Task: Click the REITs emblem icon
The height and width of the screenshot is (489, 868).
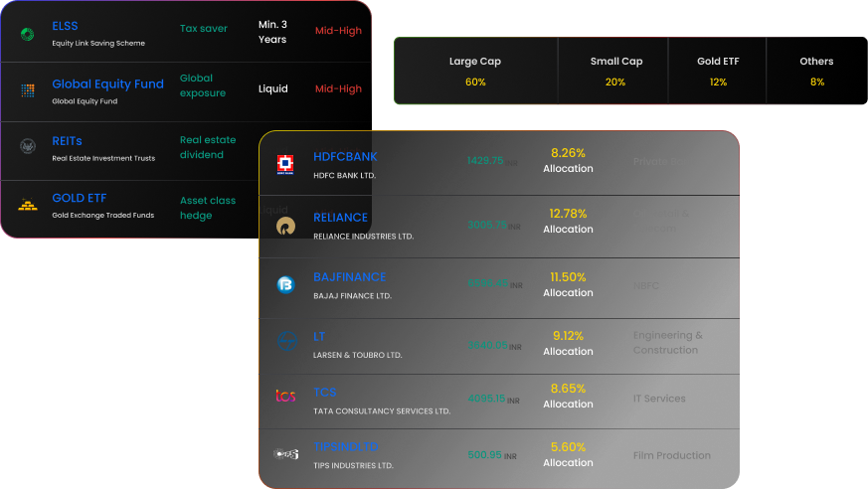Action: (x=28, y=146)
